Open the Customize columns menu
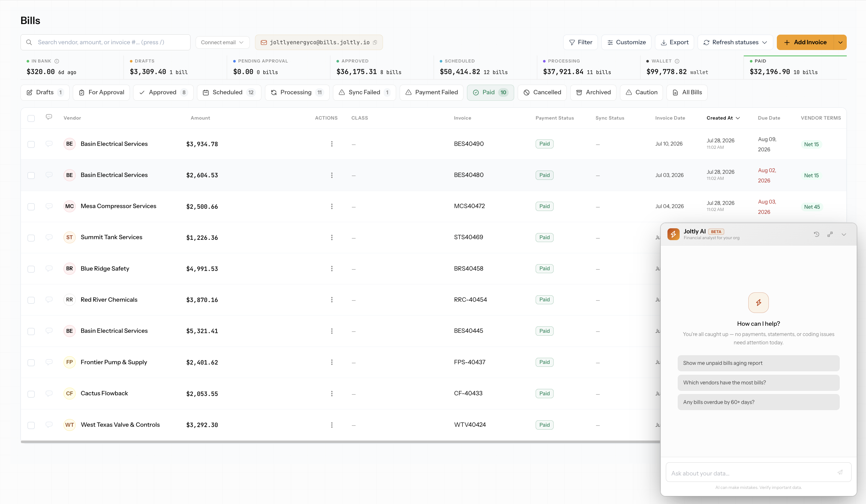The height and width of the screenshot is (504, 866). 626,42
